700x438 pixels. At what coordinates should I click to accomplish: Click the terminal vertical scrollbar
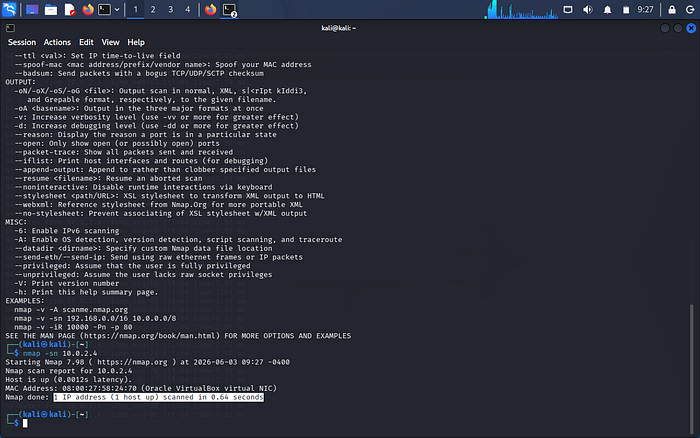pyautogui.click(x=692, y=368)
